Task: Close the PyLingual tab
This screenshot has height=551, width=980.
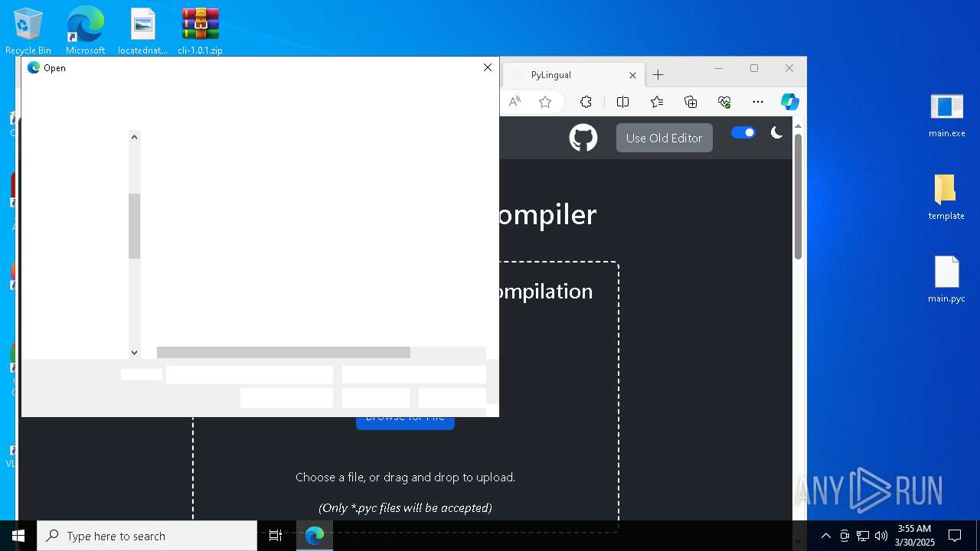Action: click(632, 75)
